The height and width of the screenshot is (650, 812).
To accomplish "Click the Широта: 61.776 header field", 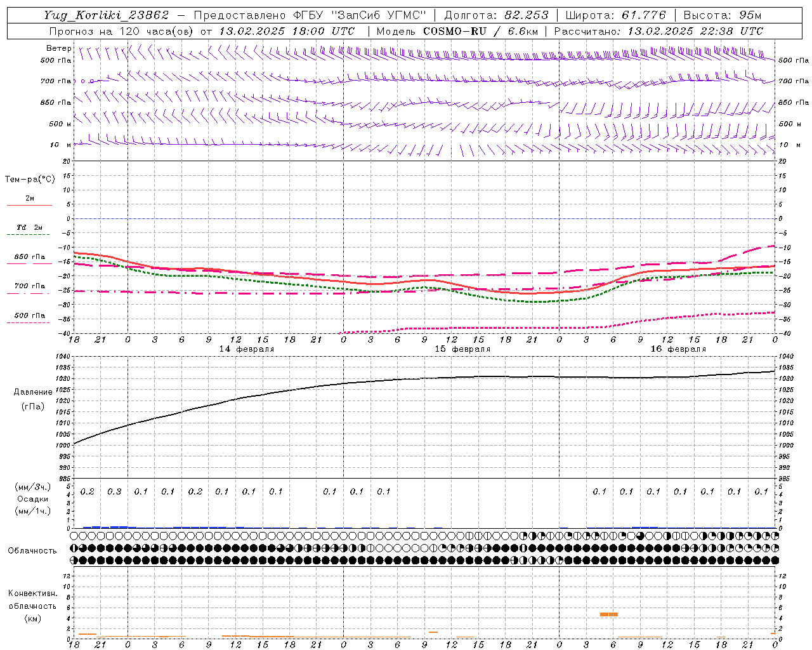I will [x=615, y=15].
